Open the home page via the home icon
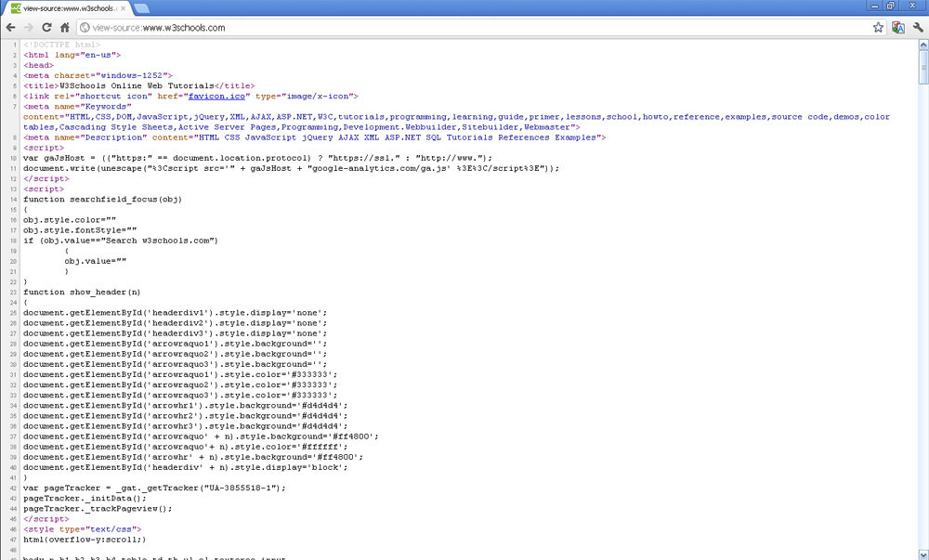The width and height of the screenshot is (929, 560). [66, 28]
